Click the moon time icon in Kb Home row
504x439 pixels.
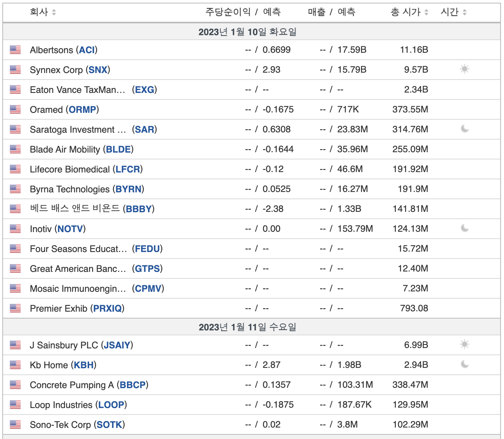pyautogui.click(x=465, y=364)
